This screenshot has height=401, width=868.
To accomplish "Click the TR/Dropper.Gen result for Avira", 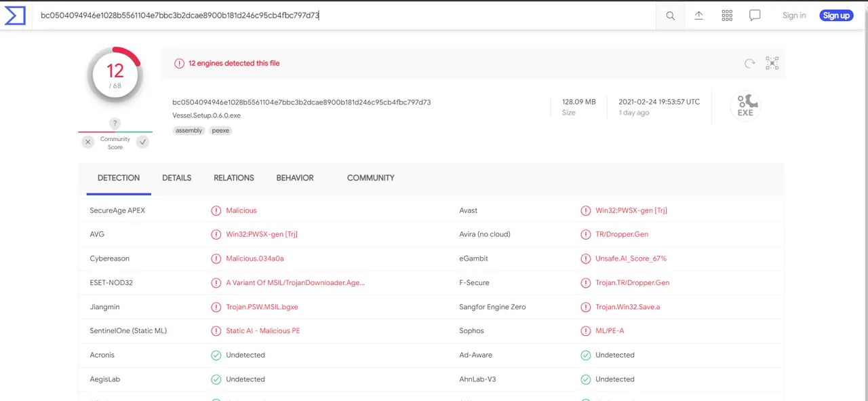I will click(x=622, y=234).
